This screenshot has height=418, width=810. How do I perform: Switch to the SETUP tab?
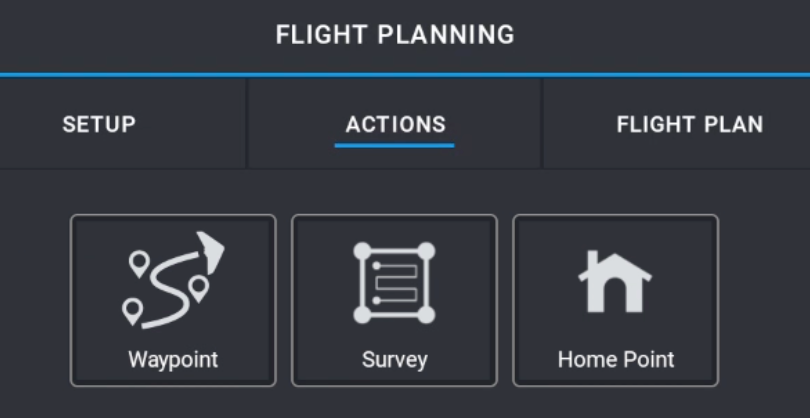99,125
